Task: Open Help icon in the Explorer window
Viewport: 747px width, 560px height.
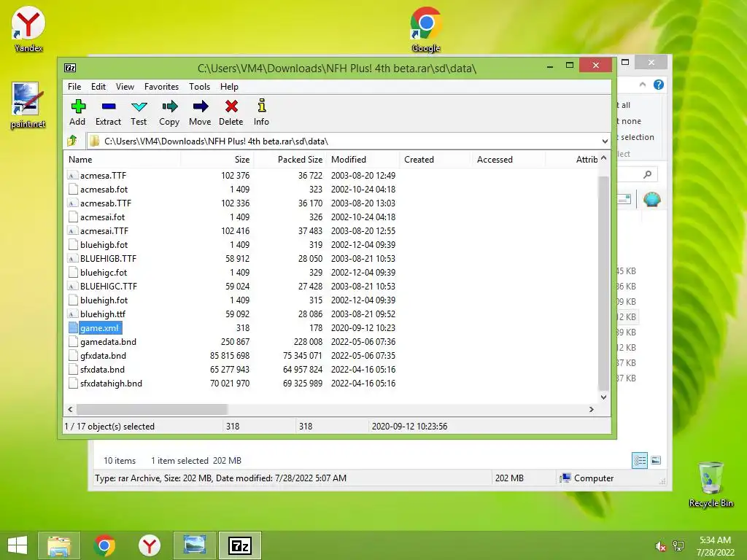Action: [x=659, y=85]
